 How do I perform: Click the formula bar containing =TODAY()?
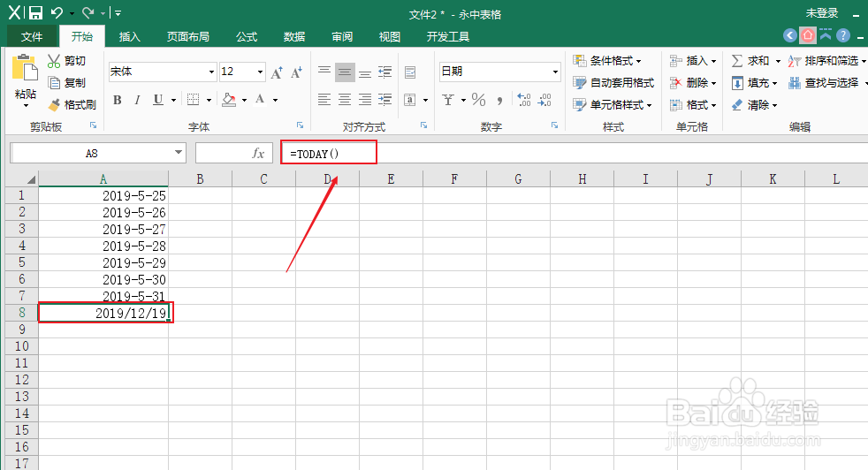(x=574, y=154)
